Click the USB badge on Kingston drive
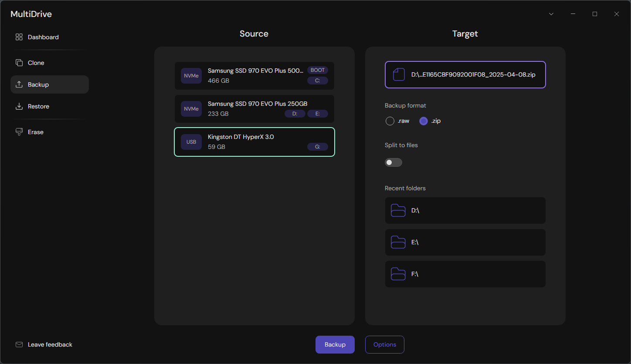Screen dimensions: 631x364 point(191,142)
